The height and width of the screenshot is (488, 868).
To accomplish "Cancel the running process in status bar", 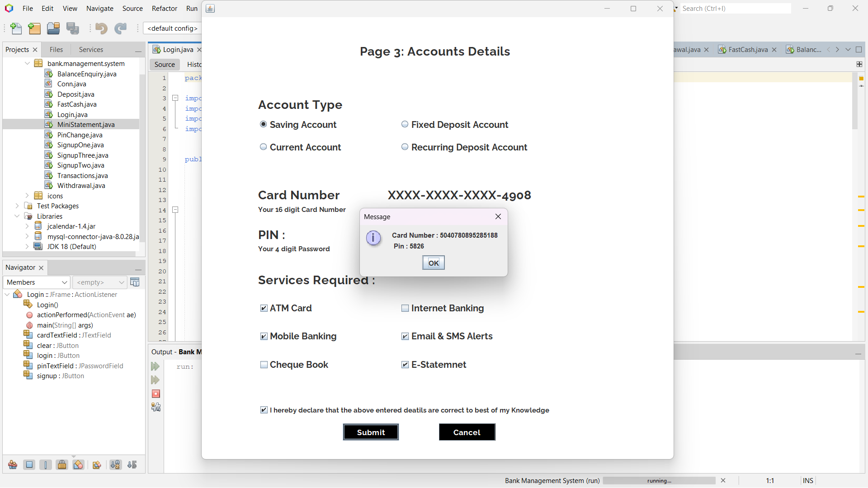I will click(x=723, y=480).
